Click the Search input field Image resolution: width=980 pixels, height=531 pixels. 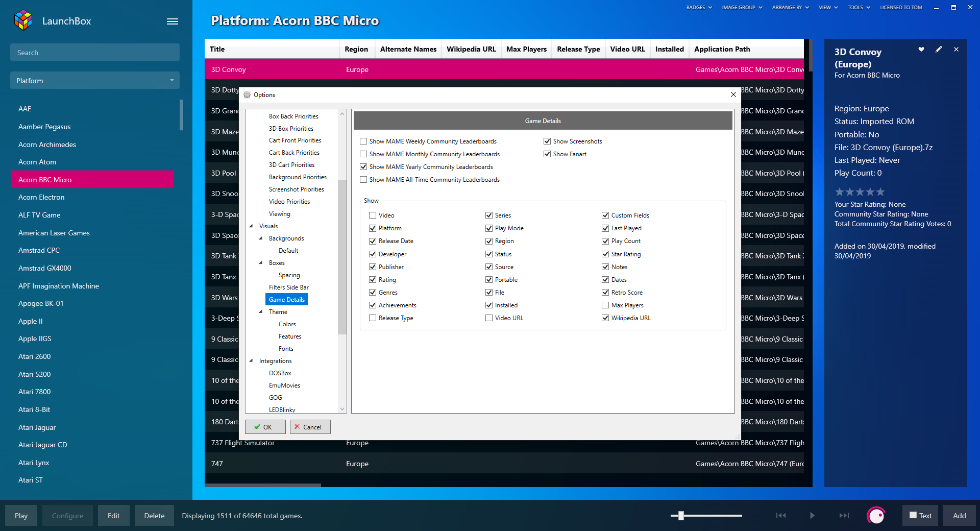click(95, 53)
